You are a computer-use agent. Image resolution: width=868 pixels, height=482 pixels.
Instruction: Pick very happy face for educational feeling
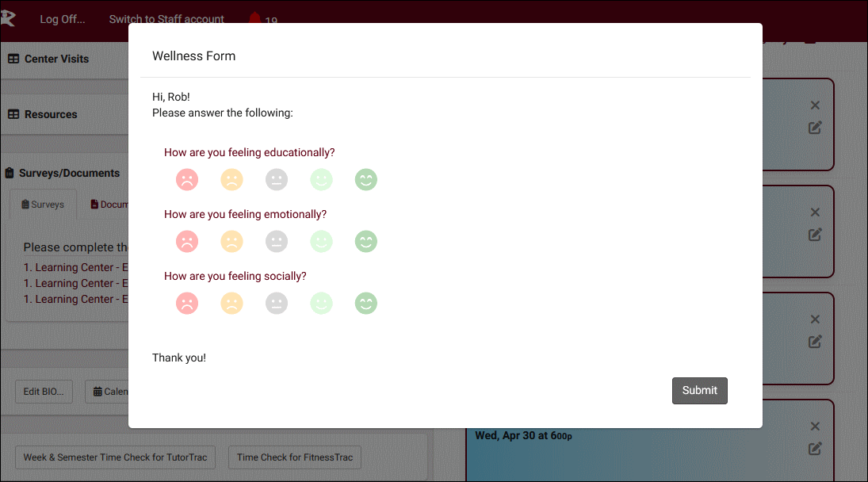[x=365, y=180]
